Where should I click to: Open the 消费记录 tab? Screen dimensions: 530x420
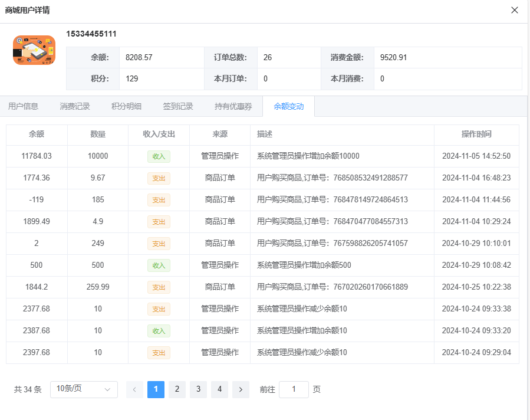(x=75, y=107)
